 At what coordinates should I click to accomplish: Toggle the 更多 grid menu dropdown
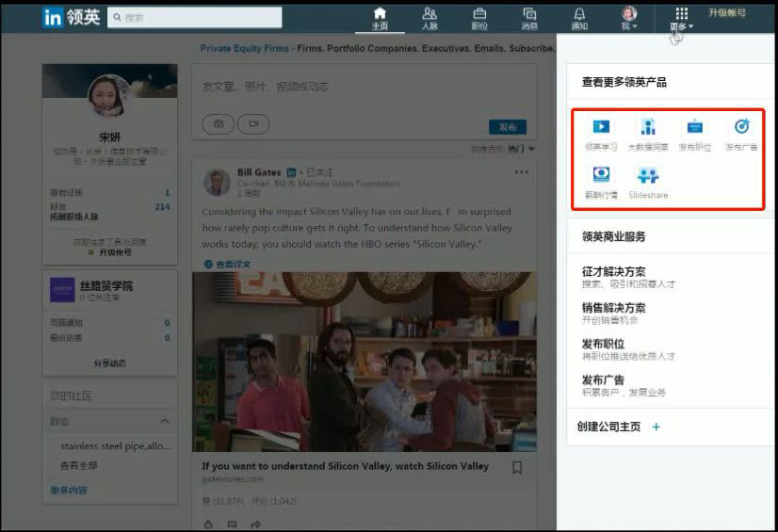tap(682, 19)
